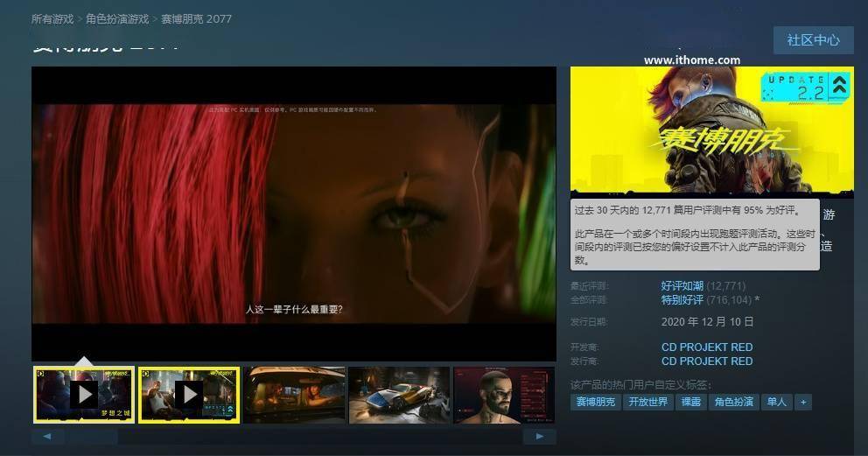This screenshot has height=456, width=868.
Task: Click the plus button to add tags
Action: (x=803, y=403)
